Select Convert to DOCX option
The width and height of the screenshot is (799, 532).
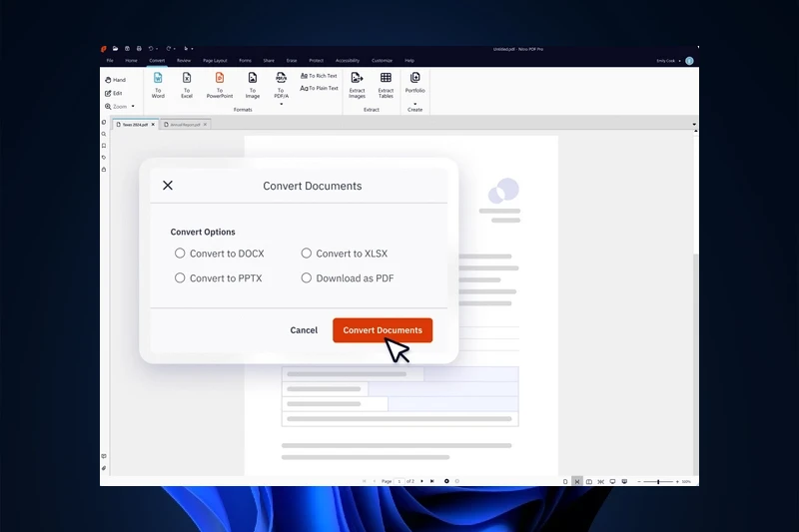(x=220, y=254)
